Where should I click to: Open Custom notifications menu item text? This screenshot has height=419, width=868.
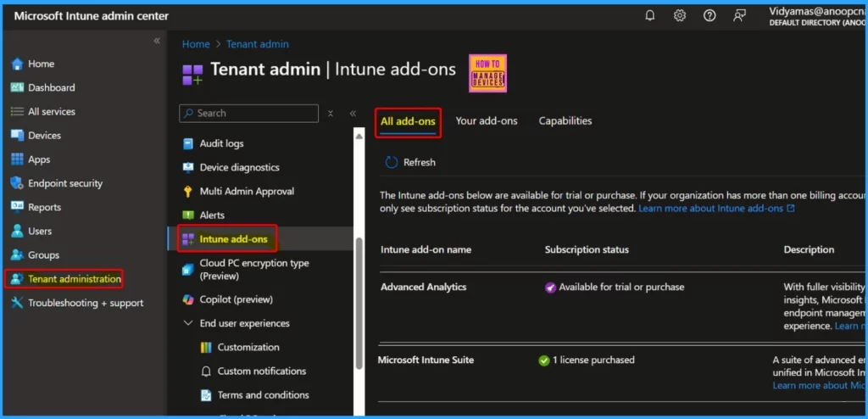click(262, 372)
